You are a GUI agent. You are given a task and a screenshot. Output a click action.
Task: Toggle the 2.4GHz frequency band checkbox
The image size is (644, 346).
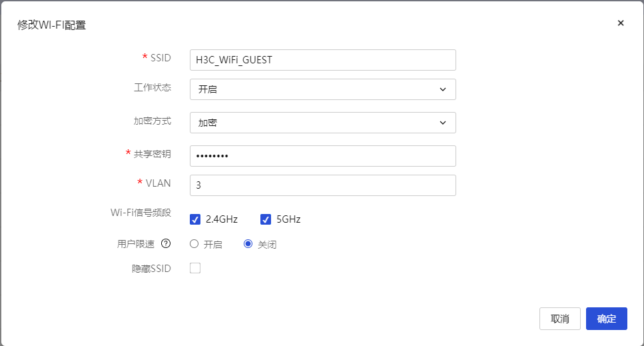pyautogui.click(x=195, y=219)
